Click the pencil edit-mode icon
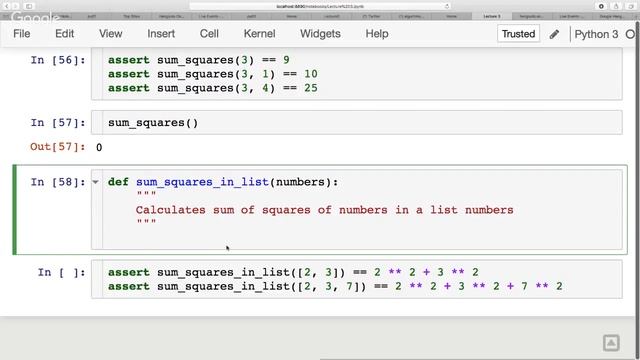Screen dimensions: 640x360 click(x=554, y=34)
